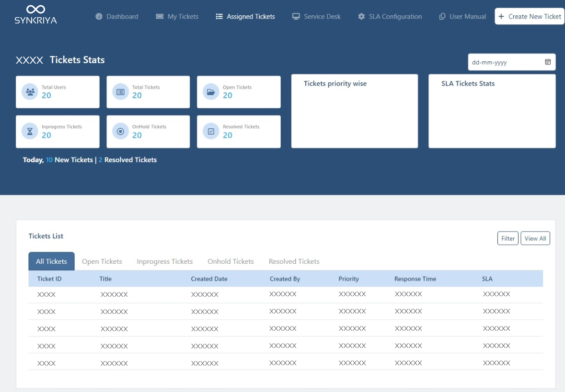
Task: Open the Dashboard menu item
Action: (x=117, y=17)
